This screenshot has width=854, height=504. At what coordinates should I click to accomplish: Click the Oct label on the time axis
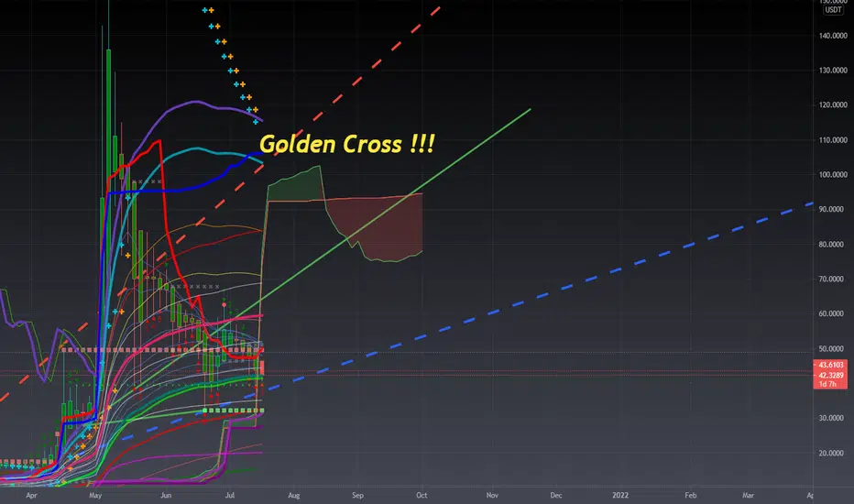click(422, 495)
